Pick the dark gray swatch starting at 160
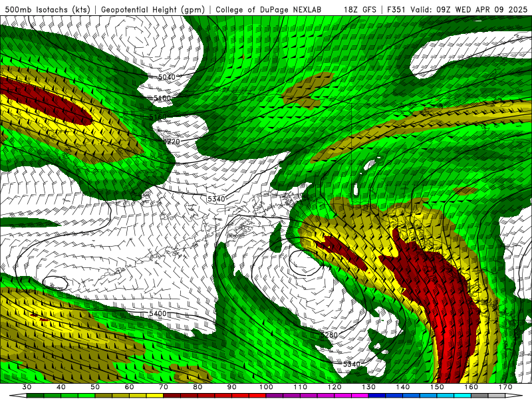 [479, 396]
